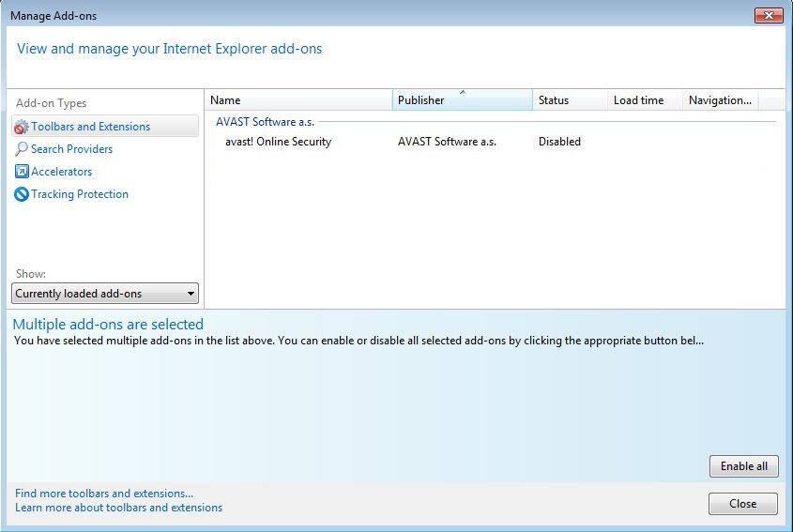Sort the list by Name column

click(x=297, y=100)
